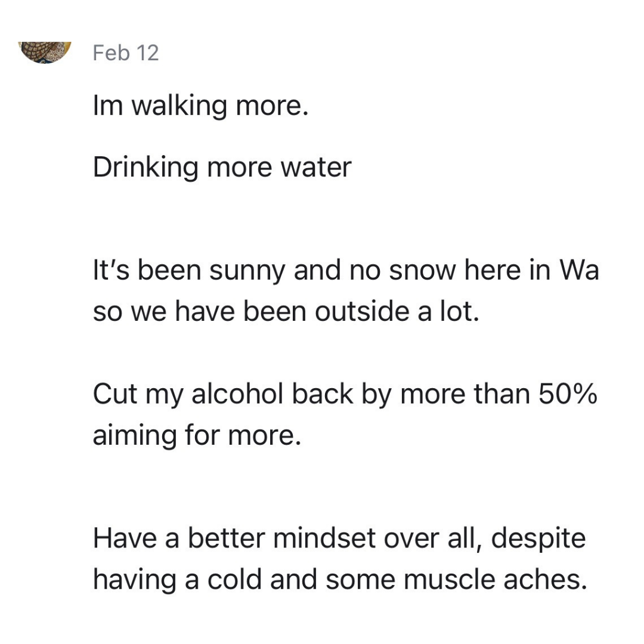
Task: Click the word 'snow' in the comment
Action: [x=422, y=271]
